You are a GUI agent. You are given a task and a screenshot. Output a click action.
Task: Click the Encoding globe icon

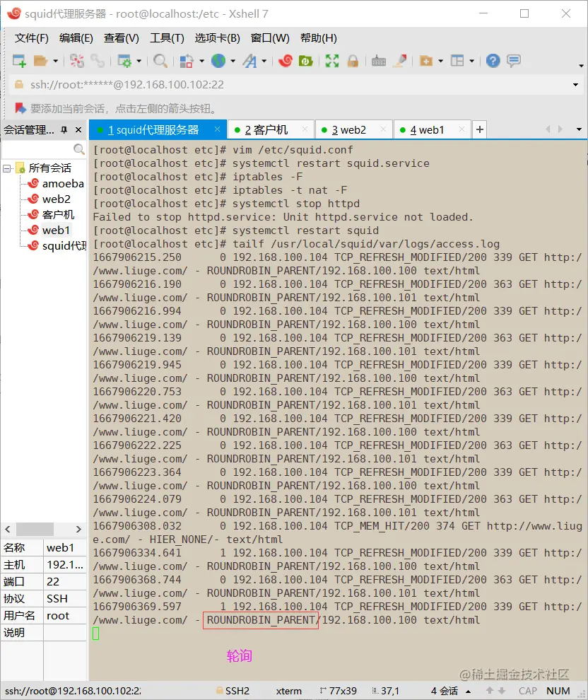click(218, 61)
